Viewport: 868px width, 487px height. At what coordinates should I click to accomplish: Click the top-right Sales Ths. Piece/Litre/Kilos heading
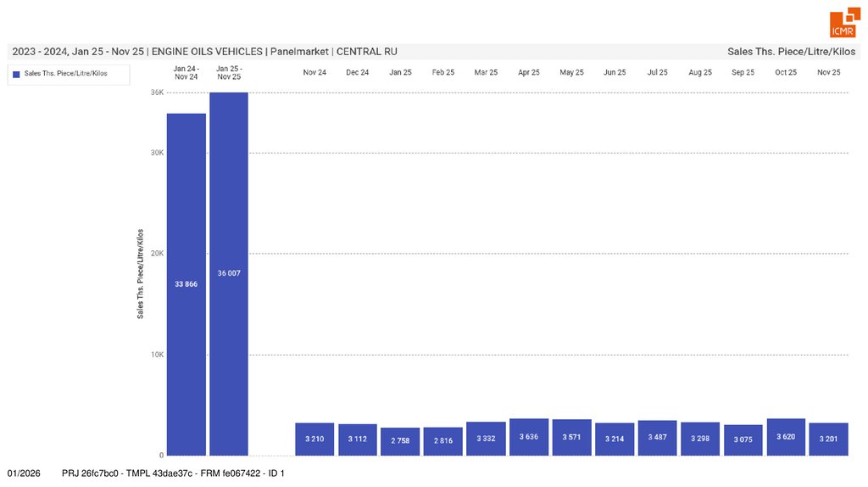[x=791, y=51]
